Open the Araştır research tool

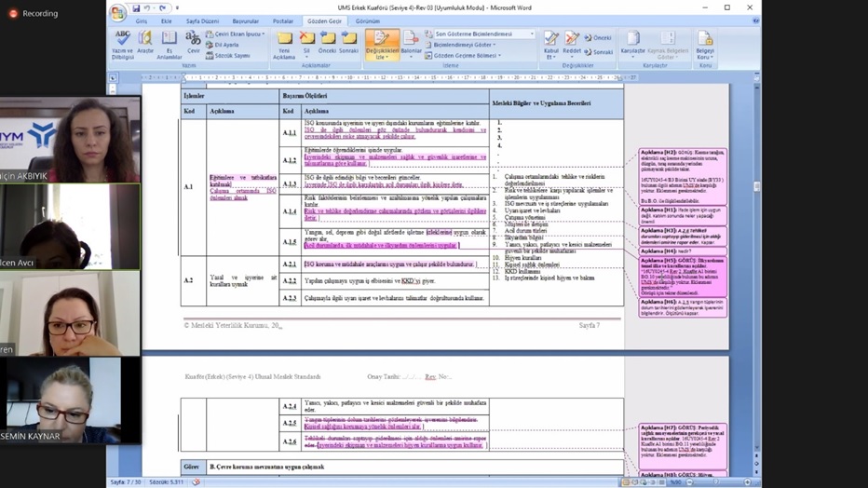tap(145, 42)
